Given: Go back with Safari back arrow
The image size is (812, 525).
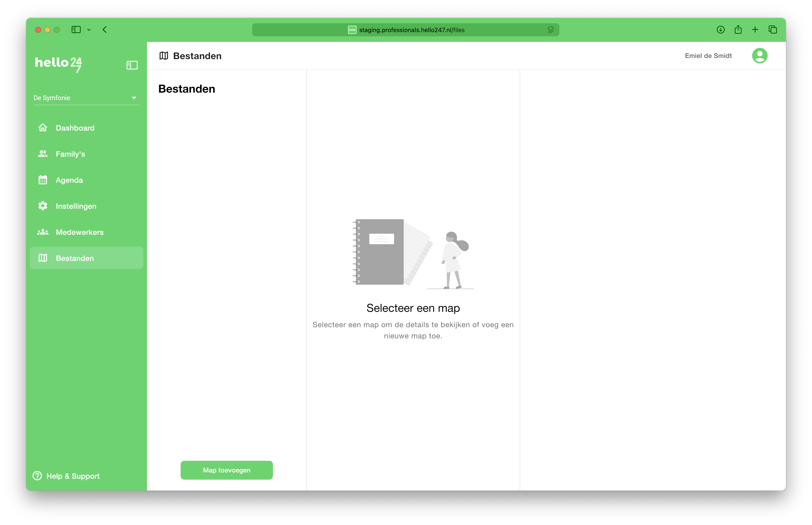Looking at the screenshot, I should (x=105, y=30).
